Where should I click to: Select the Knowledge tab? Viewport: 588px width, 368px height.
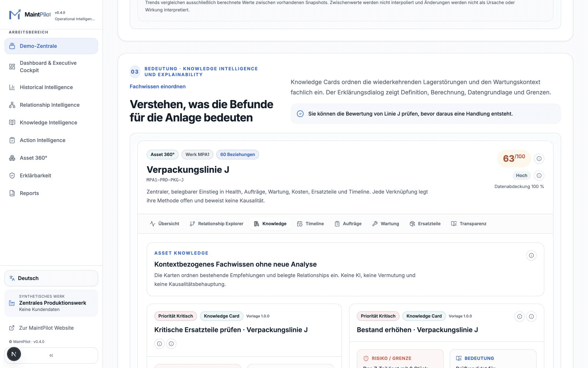pos(270,224)
